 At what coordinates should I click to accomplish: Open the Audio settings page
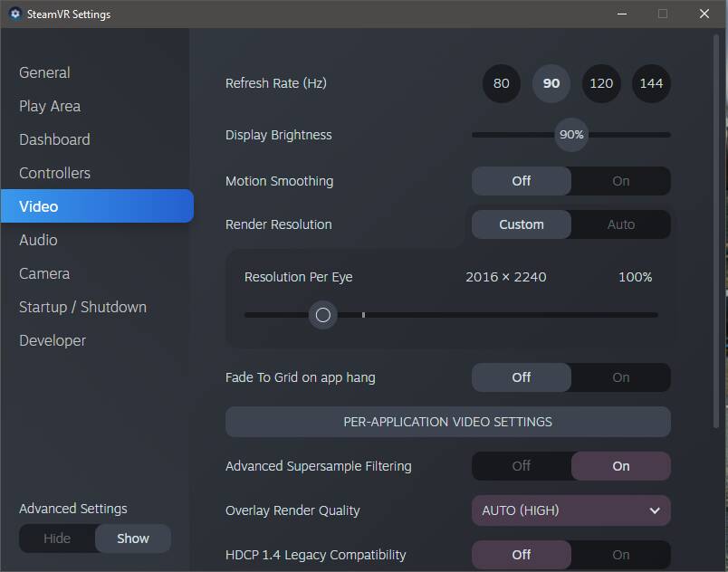coord(38,240)
